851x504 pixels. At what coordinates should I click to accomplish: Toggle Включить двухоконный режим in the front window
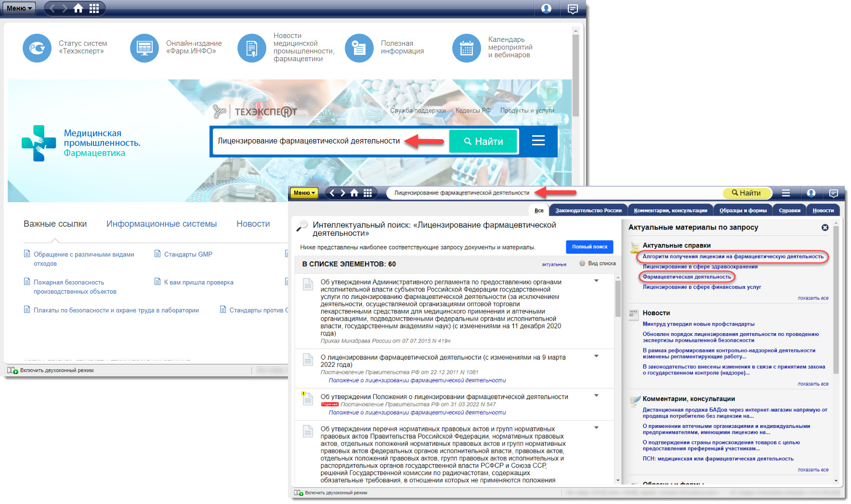coord(331,492)
